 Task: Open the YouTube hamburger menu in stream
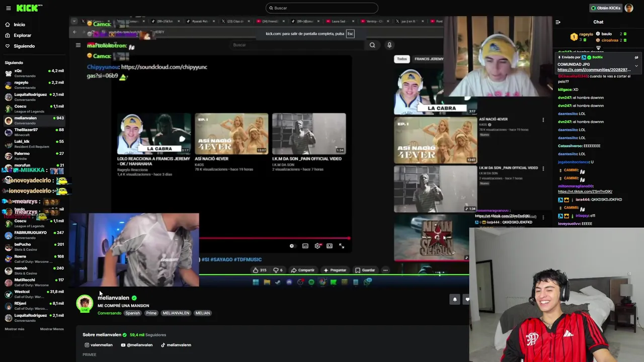[x=78, y=45]
